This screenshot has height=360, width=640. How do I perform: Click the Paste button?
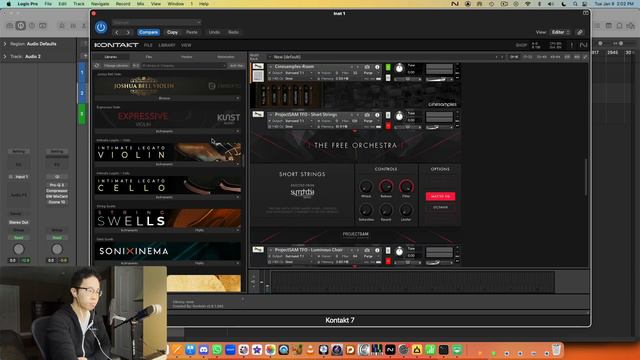point(191,32)
